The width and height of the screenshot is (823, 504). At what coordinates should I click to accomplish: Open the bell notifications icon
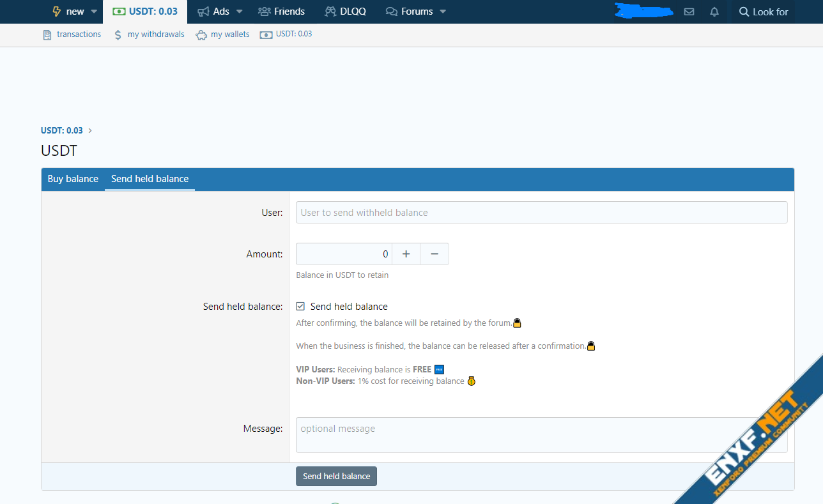(x=714, y=11)
